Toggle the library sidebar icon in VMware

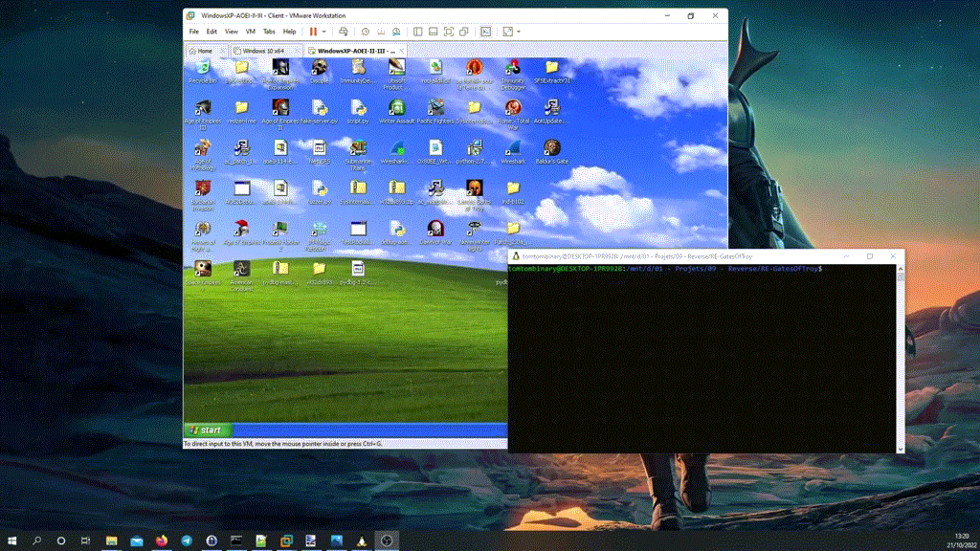click(x=417, y=32)
